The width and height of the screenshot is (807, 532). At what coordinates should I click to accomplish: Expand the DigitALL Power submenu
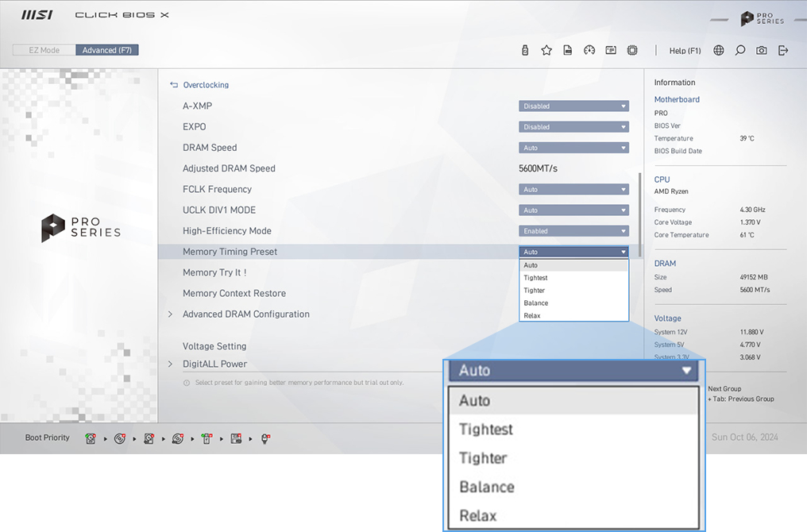pos(214,364)
